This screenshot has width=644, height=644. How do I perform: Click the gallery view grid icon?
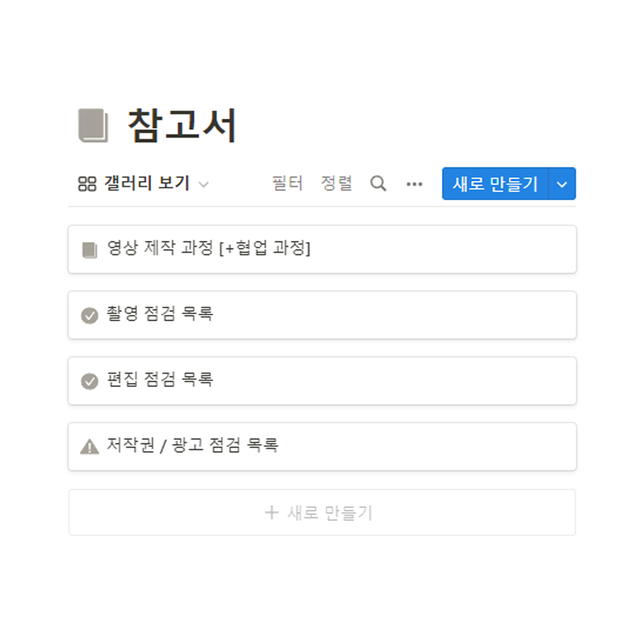[x=87, y=184]
